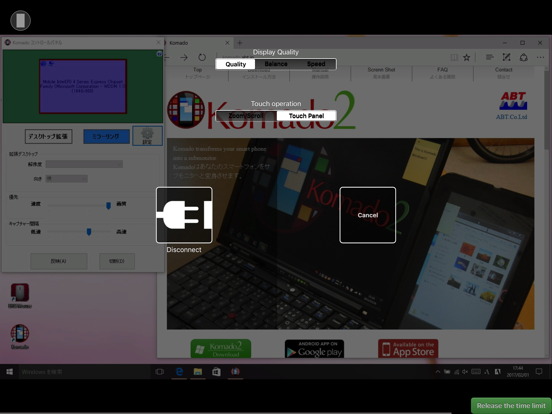This screenshot has width=552, height=414.
Task: Choose Zoom/Scroll touch operation mode
Action: tap(246, 116)
